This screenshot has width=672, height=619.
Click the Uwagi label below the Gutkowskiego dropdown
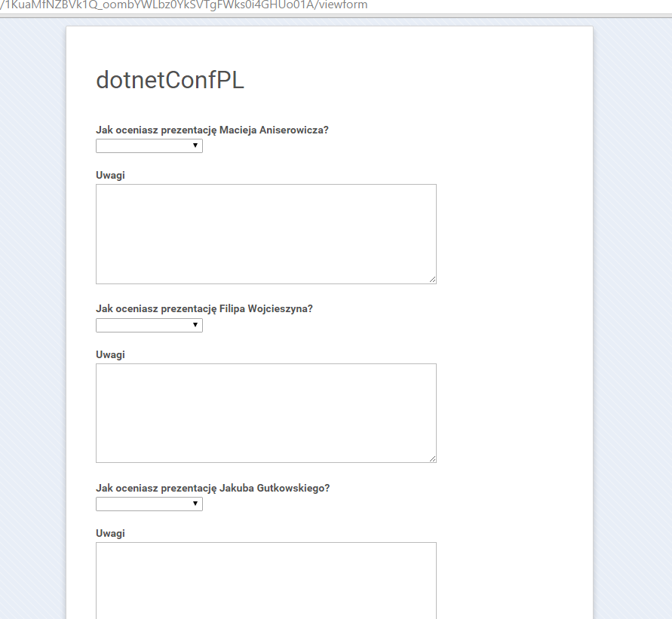[111, 534]
